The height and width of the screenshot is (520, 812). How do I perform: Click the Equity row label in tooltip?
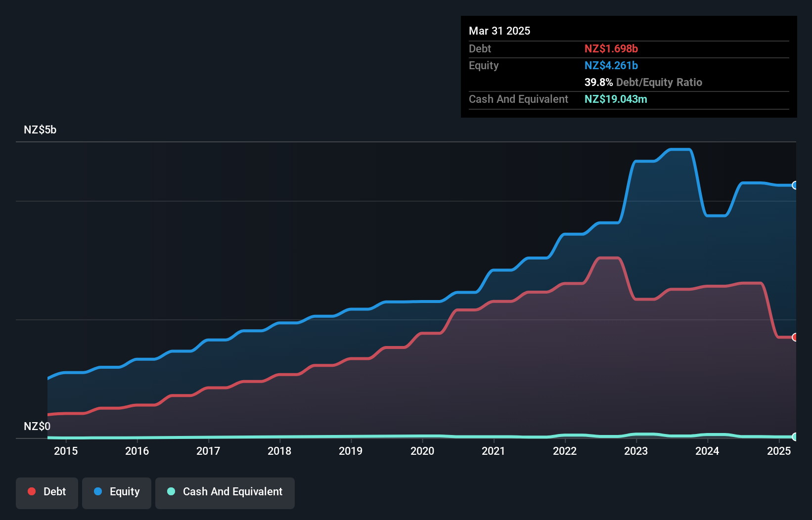484,65
